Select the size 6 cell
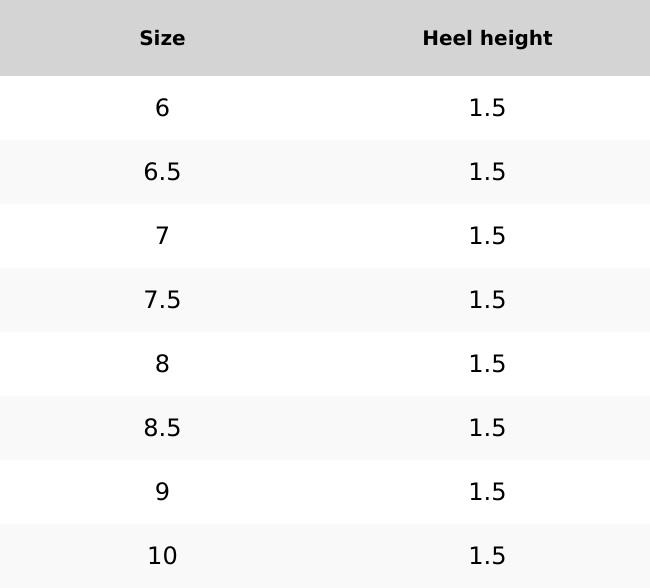 (x=162, y=108)
